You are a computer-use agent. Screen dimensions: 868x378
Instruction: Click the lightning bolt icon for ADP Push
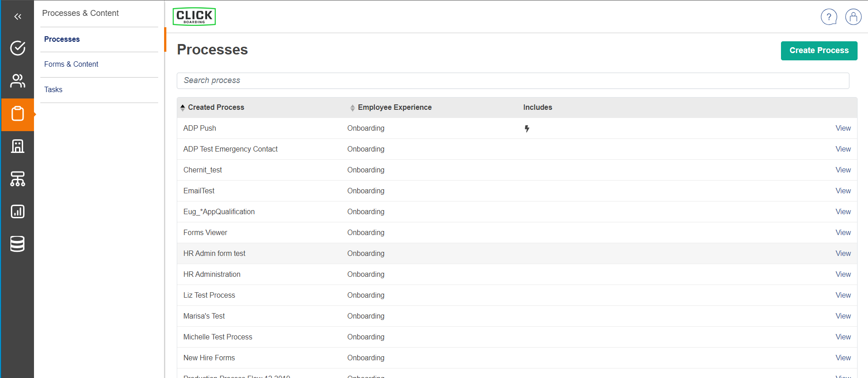pyautogui.click(x=527, y=129)
